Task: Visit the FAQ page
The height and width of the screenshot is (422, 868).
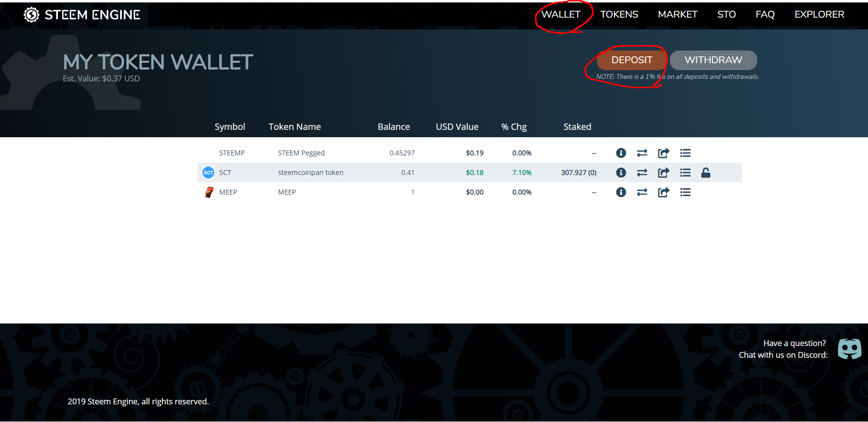Action: click(x=765, y=15)
